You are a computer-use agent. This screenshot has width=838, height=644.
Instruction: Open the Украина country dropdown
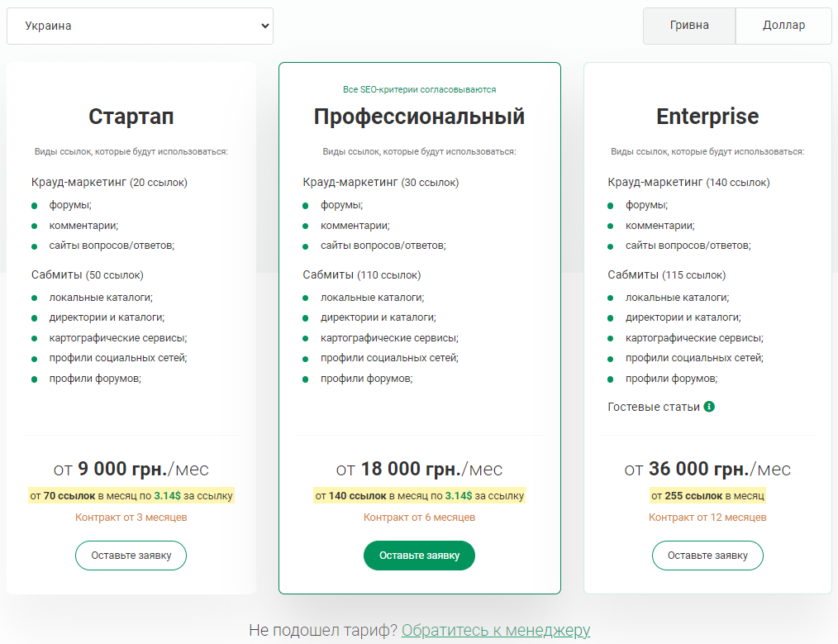coord(140,26)
